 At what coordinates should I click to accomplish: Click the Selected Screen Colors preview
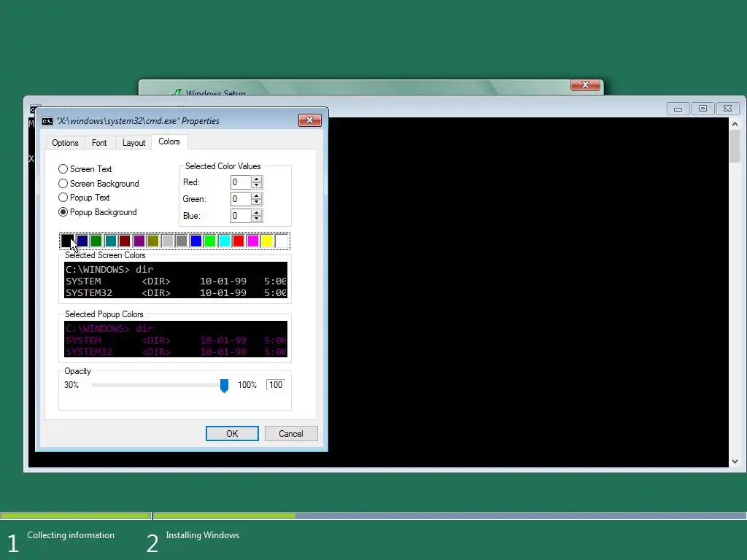pyautogui.click(x=176, y=280)
